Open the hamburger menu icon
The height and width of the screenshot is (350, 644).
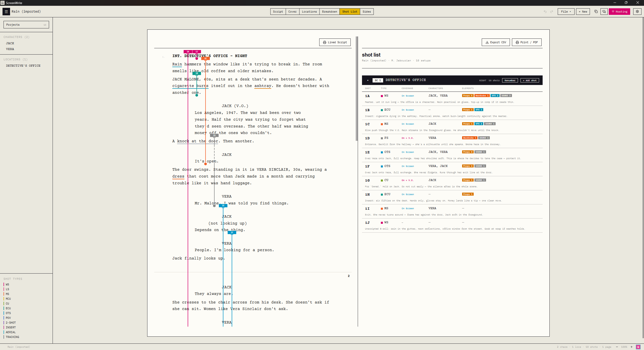coord(6,12)
